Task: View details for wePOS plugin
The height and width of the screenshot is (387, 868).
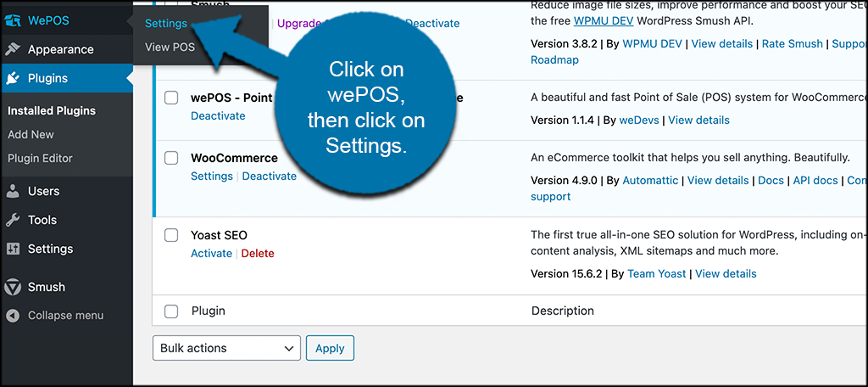Action: 698,120
